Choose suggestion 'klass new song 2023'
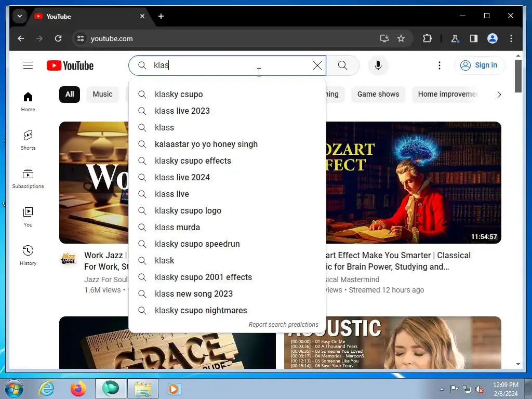This screenshot has height=399, width=532. 228,294
